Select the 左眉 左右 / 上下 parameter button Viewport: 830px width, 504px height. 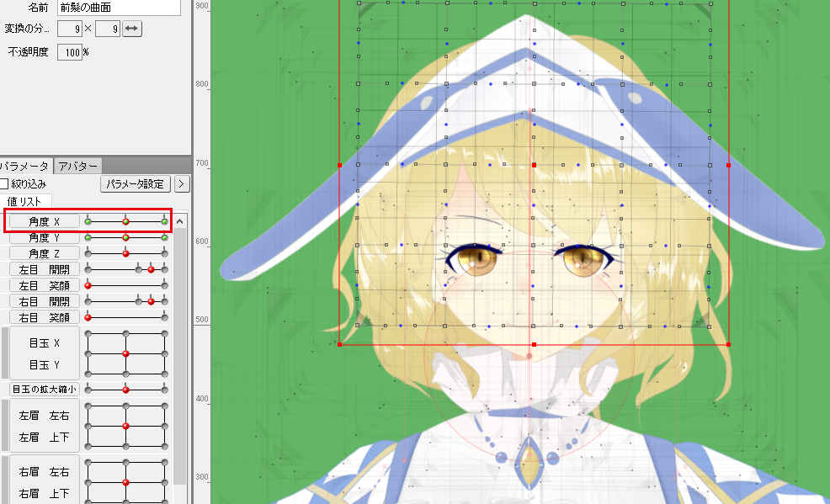45,426
